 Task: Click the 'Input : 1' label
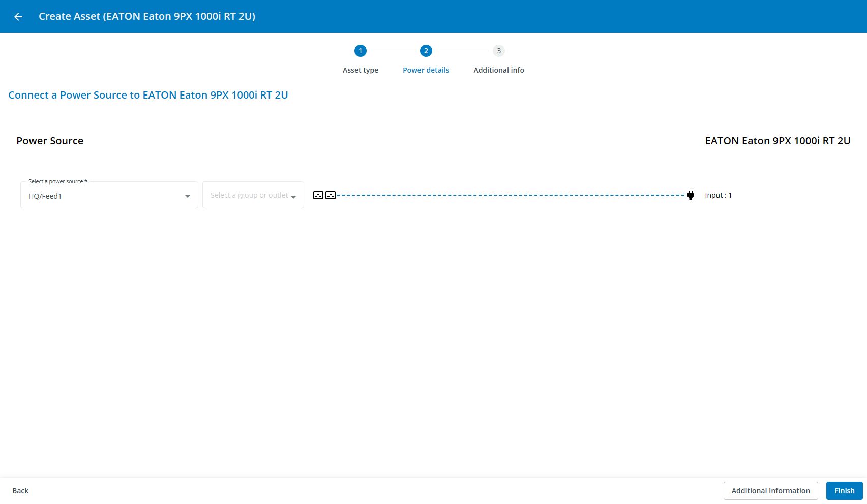pos(718,195)
